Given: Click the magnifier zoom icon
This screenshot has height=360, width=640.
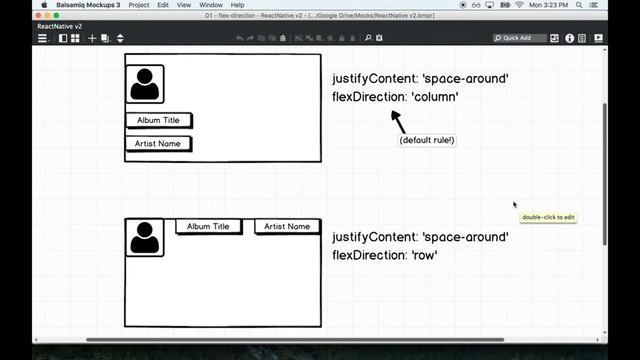Looking at the screenshot, I should pyautogui.click(x=368, y=38).
